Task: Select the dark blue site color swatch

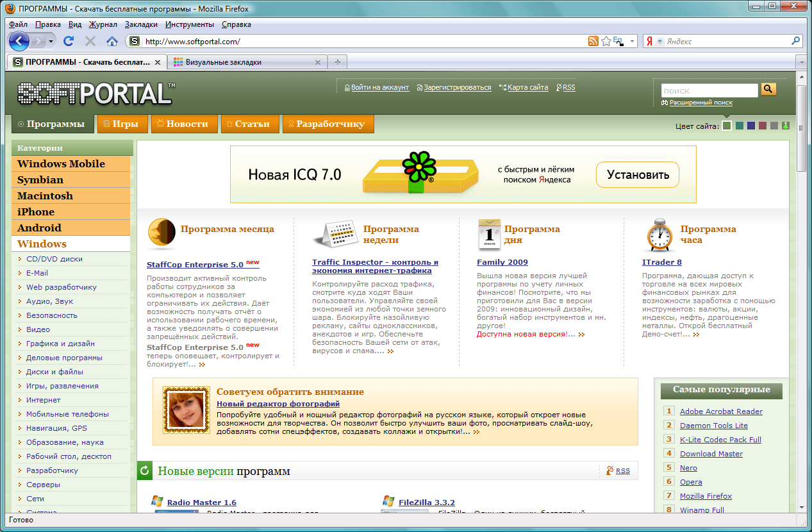Action: pyautogui.click(x=750, y=126)
